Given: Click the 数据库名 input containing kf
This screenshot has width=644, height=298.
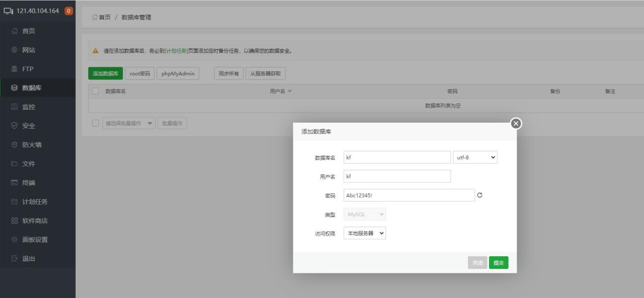Looking at the screenshot, I should pyautogui.click(x=397, y=157).
